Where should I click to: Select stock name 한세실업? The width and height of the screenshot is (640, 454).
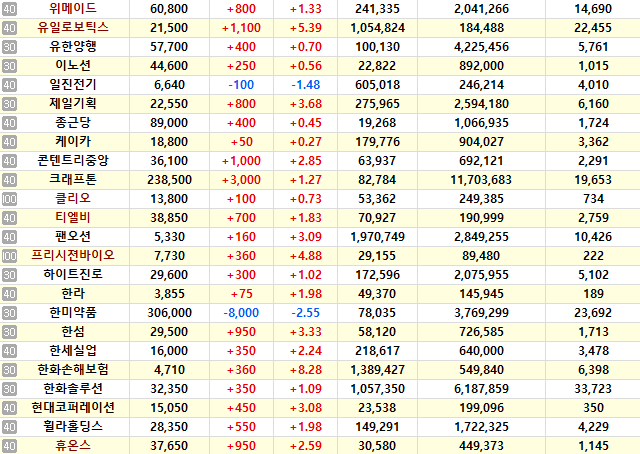pyautogui.click(x=73, y=350)
